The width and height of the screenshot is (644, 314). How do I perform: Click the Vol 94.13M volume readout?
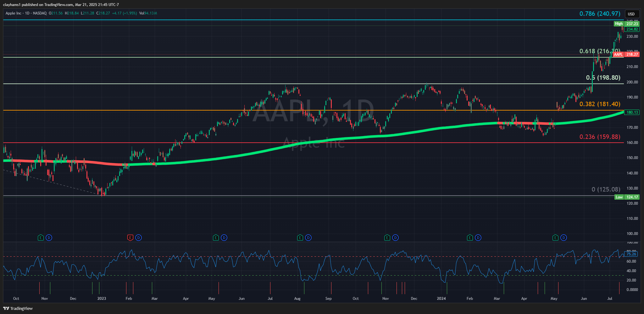148,13
